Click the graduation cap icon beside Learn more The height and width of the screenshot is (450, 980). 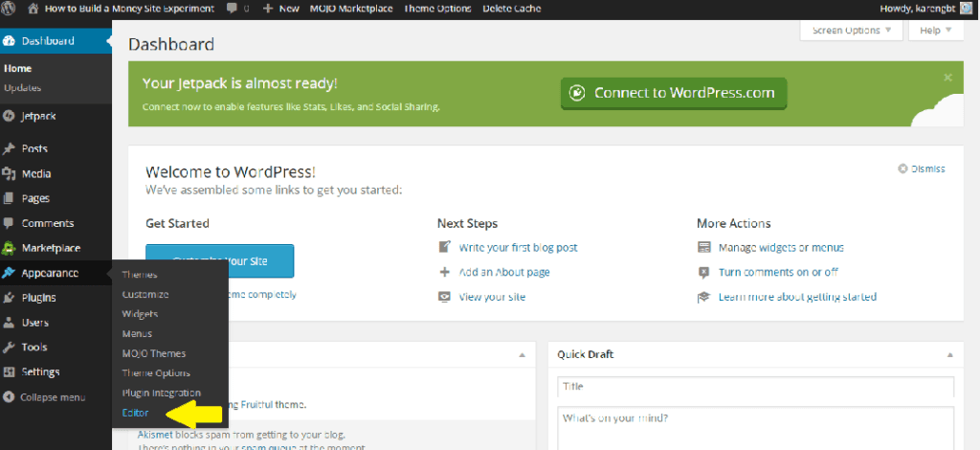[x=703, y=298]
